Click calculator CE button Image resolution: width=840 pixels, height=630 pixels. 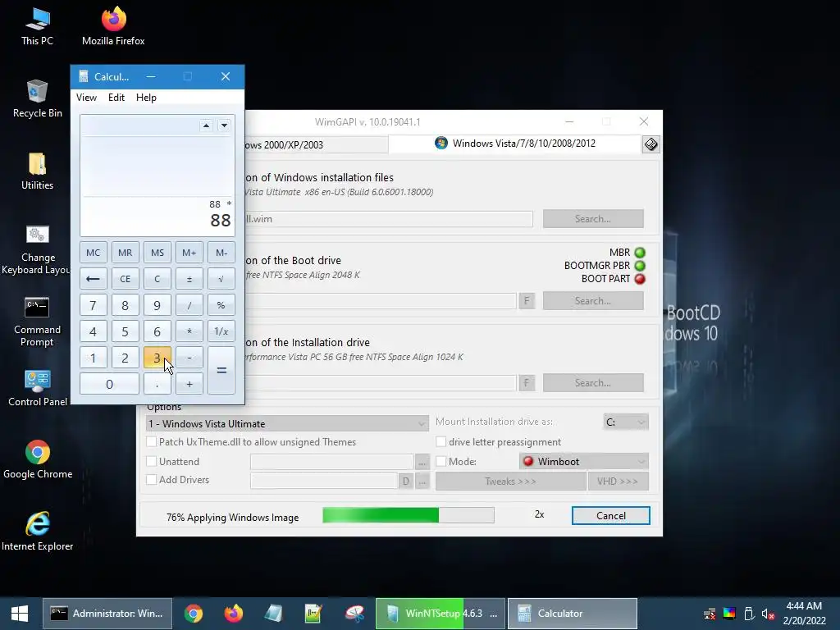[125, 279]
